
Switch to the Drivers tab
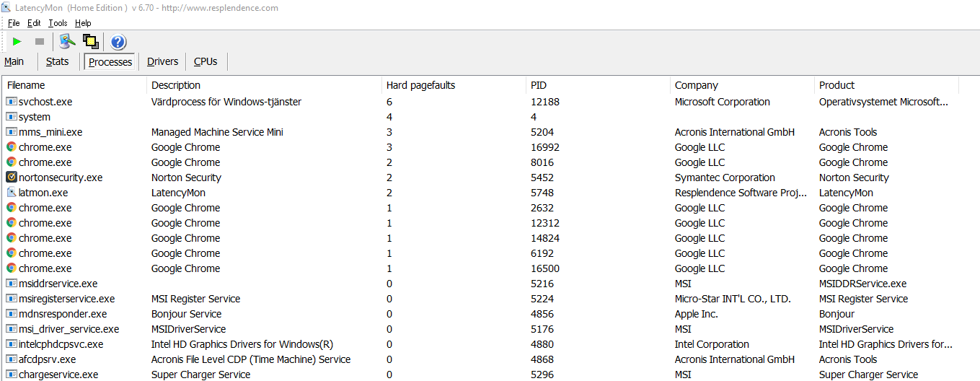pyautogui.click(x=163, y=62)
